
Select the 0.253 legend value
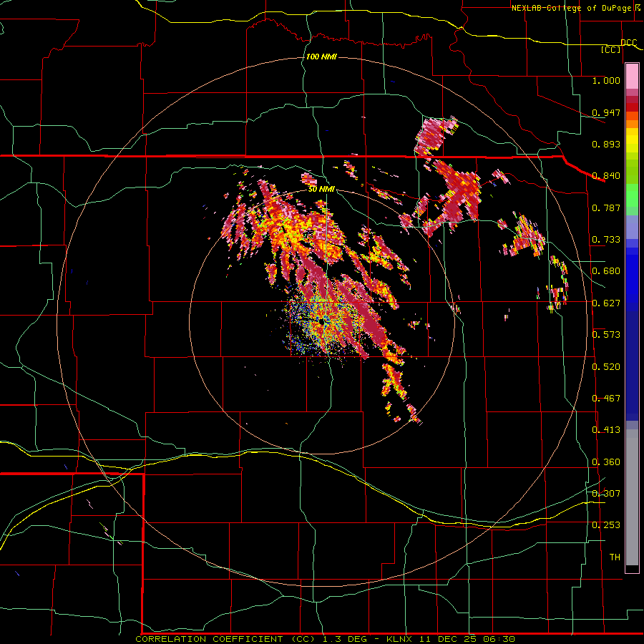pos(606,525)
